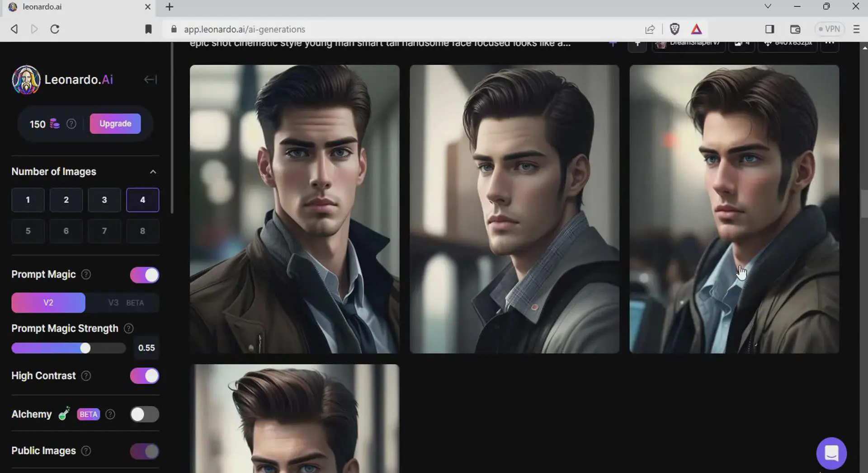
Task: Click the Prompt Magic Strength slider handle
Action: (85, 348)
